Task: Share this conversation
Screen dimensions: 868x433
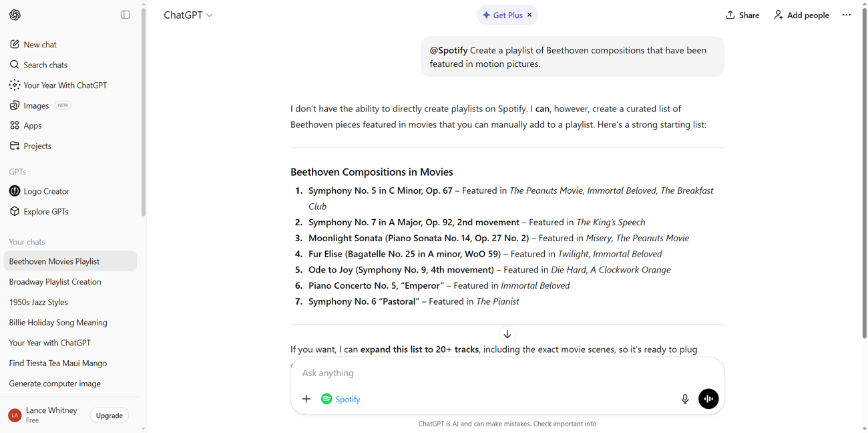Action: pos(742,15)
